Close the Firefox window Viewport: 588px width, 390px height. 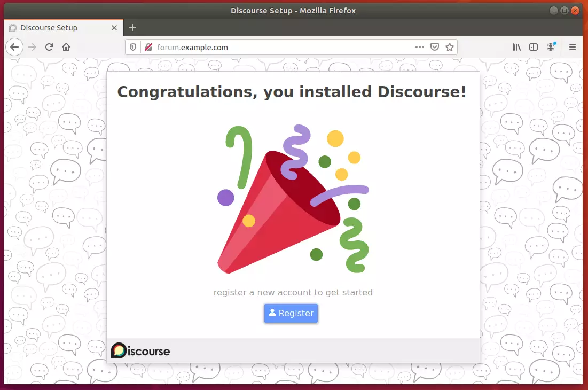(575, 11)
